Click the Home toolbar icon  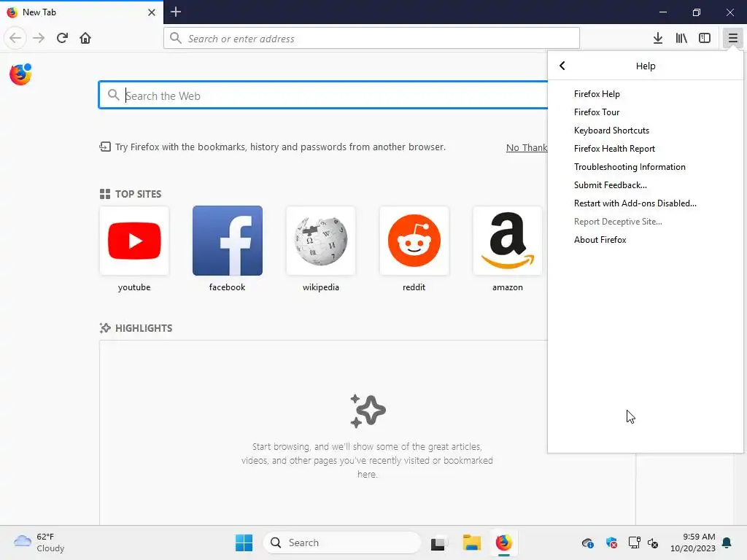[x=85, y=38]
